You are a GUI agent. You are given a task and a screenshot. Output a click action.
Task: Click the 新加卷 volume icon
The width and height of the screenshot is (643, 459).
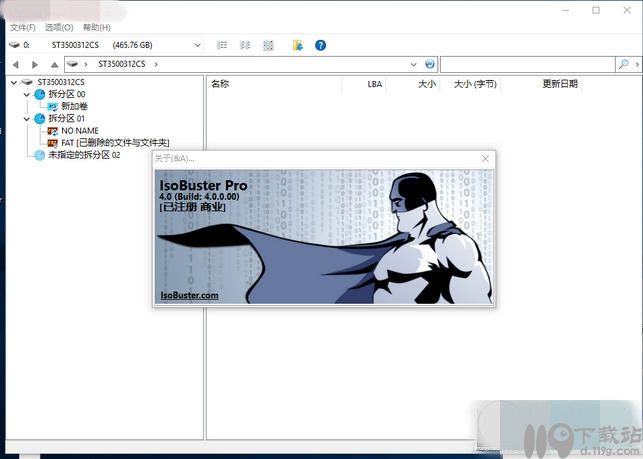point(52,107)
